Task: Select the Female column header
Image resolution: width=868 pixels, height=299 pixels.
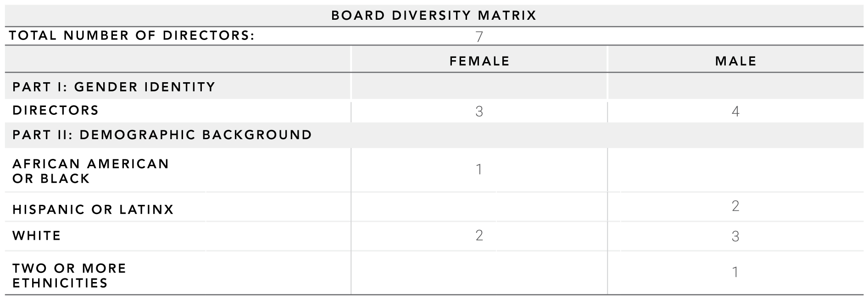Action: [x=479, y=61]
